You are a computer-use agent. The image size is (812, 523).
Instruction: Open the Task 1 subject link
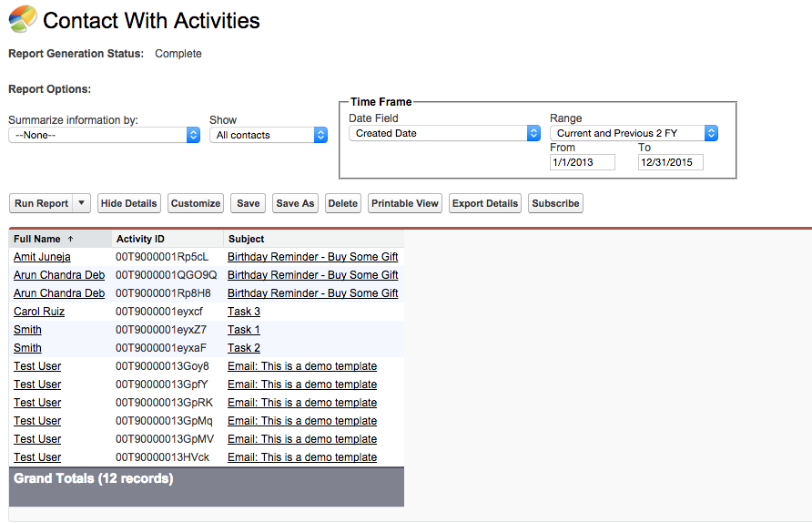click(244, 330)
